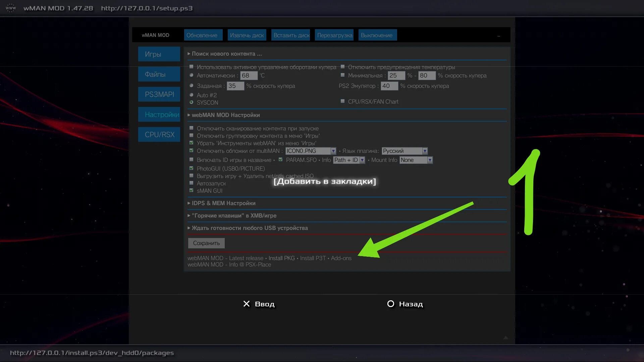
Task: Click the X Ввод control hint
Action: (x=259, y=304)
